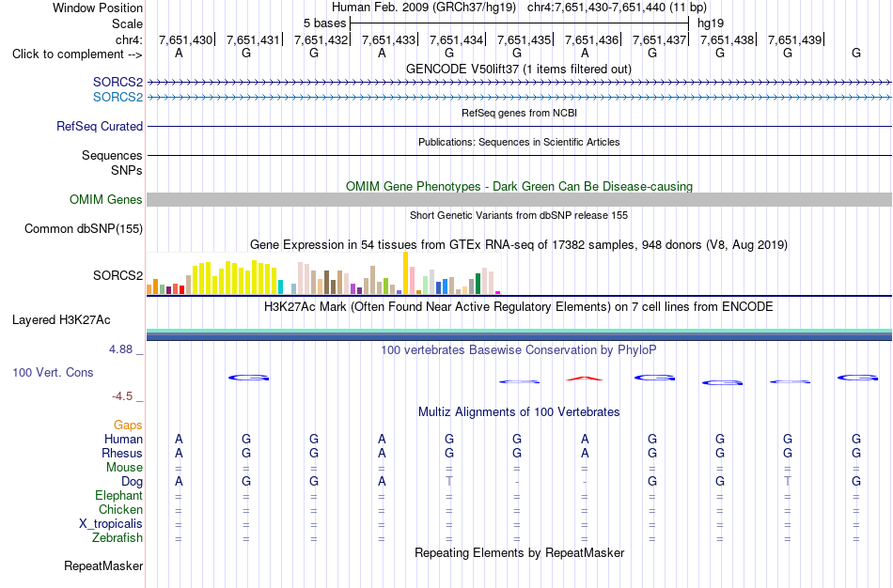Select the X_tropicalis species row label
This screenshot has width=893, height=588.
pyautogui.click(x=111, y=524)
